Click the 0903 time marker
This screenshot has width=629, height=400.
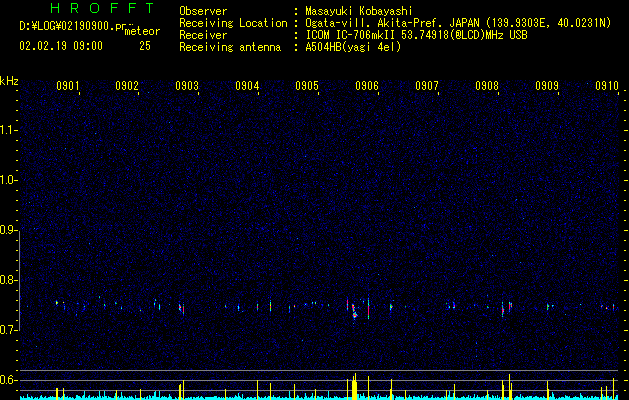pyautogui.click(x=187, y=86)
